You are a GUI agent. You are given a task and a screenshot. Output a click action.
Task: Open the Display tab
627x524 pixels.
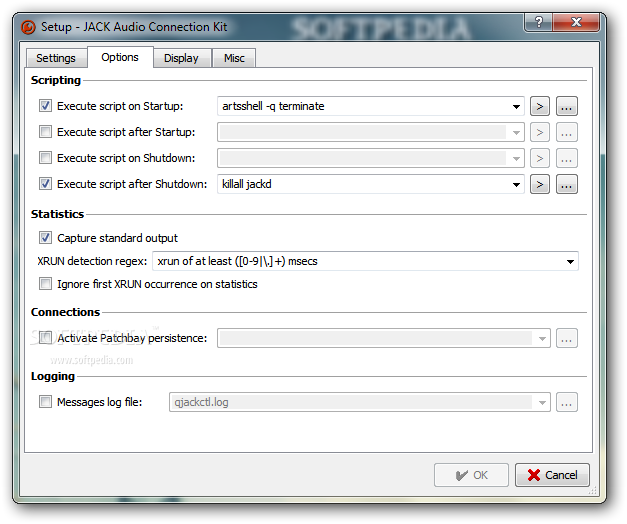click(x=181, y=58)
